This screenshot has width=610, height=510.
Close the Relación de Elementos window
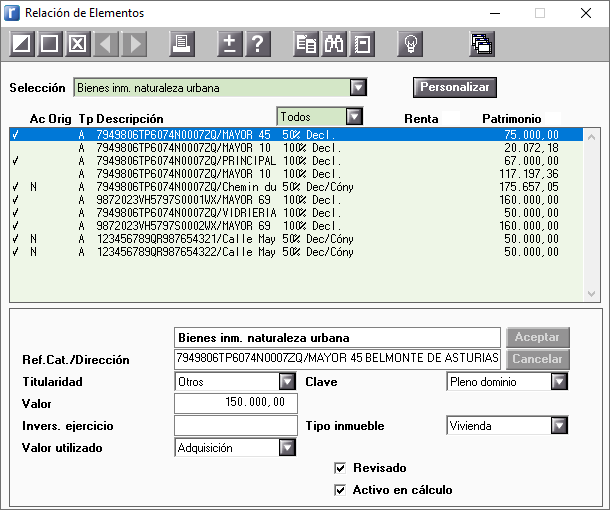[x=586, y=13]
